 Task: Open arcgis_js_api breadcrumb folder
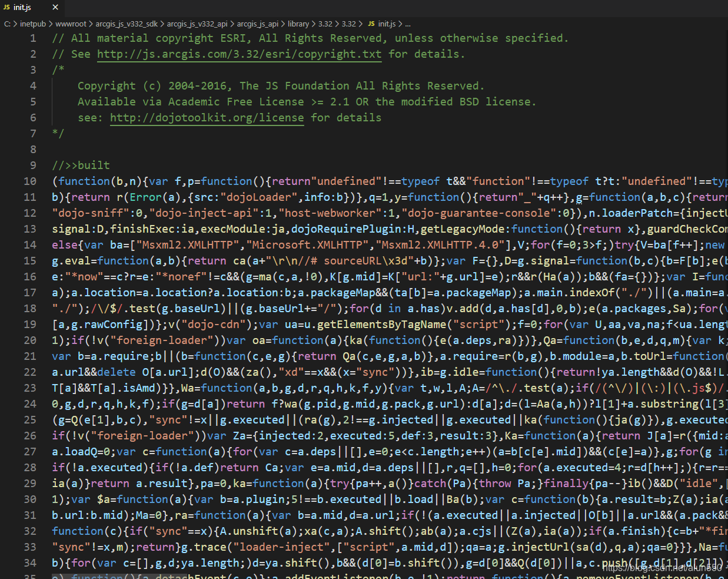point(258,24)
